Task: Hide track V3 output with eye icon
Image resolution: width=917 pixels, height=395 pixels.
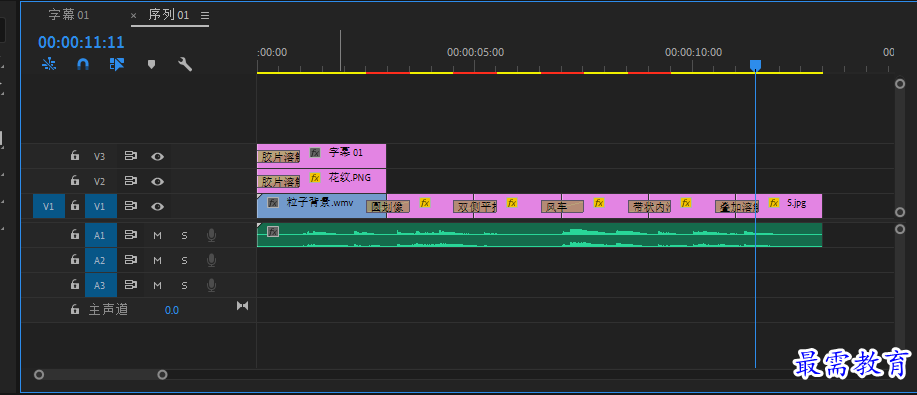Action: [157, 156]
